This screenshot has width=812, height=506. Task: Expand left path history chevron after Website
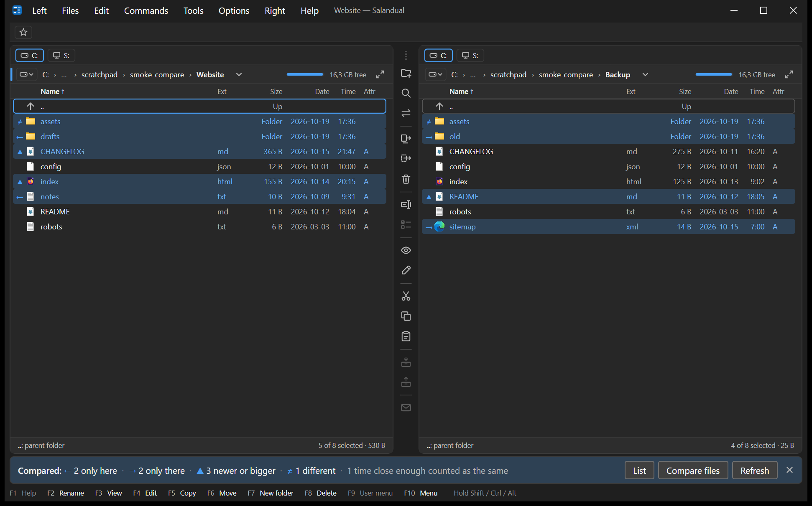point(239,74)
